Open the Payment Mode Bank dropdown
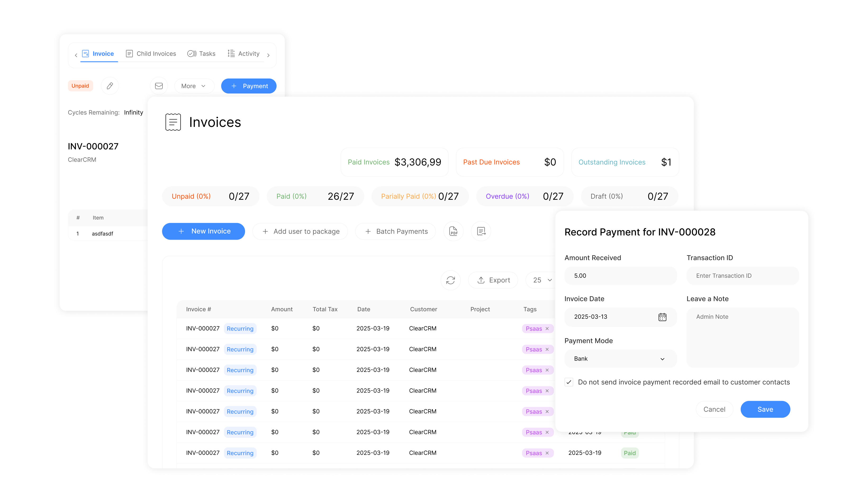This screenshot has width=868, height=502. (620, 358)
